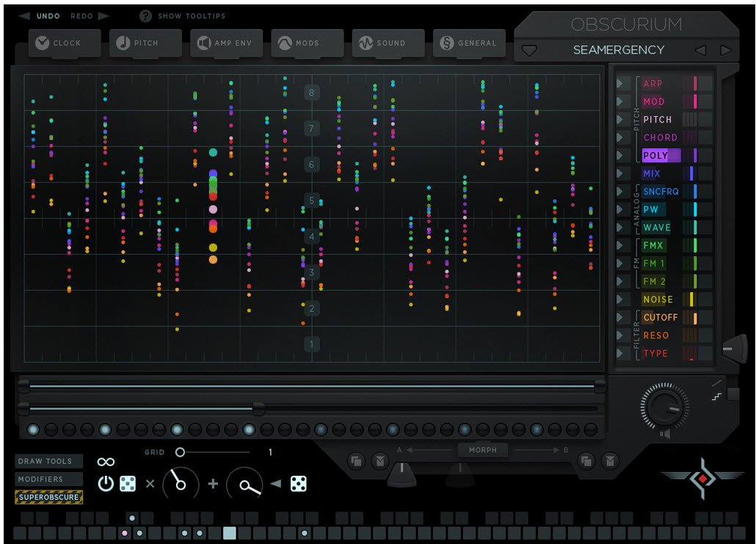Click the large teal dot in the grid

pos(213,153)
